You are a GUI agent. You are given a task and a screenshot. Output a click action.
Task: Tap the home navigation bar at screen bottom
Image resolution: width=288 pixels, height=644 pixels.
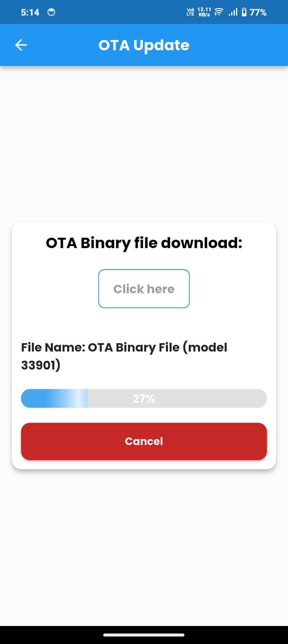coord(144,634)
